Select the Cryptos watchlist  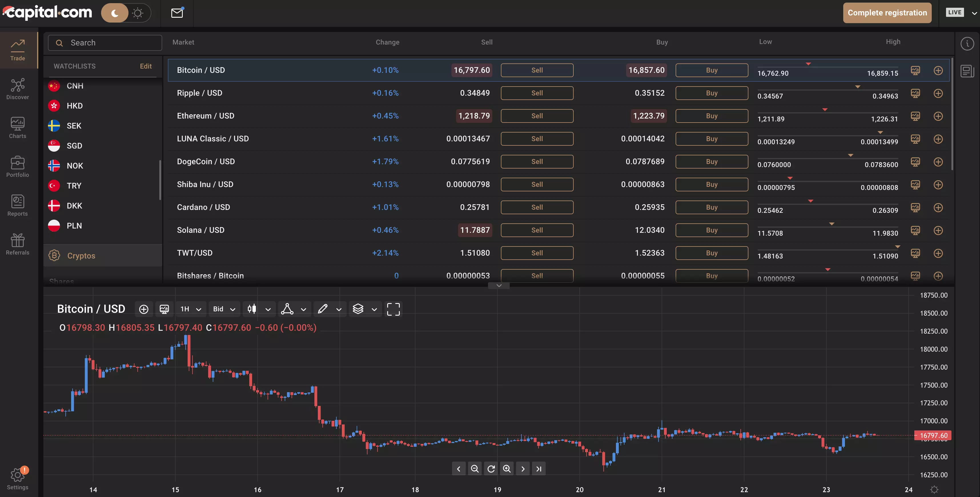[x=103, y=256]
